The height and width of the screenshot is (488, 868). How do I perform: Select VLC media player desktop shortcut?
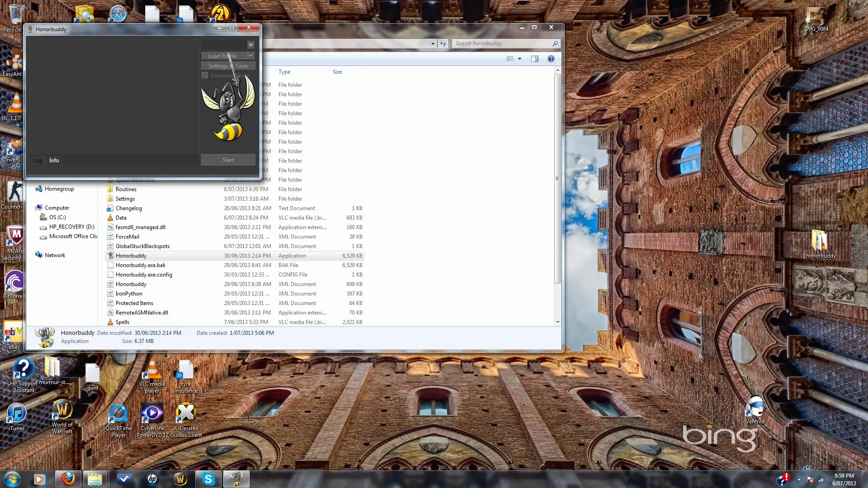point(152,376)
